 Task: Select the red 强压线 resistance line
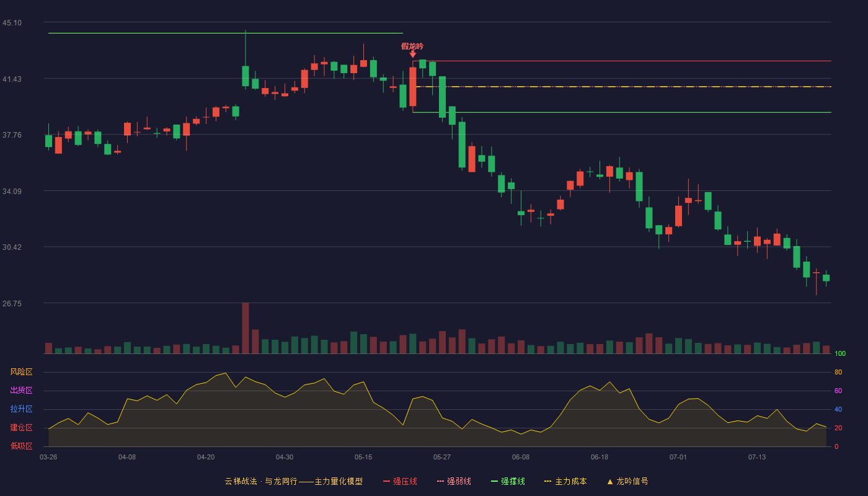622,61
